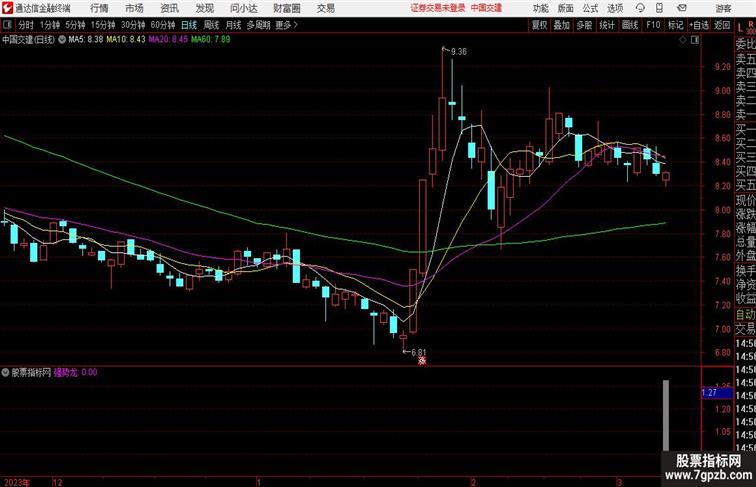The height and width of the screenshot is (487, 756).
Task: Click the 自动 label in the side panel
Action: coord(745,315)
